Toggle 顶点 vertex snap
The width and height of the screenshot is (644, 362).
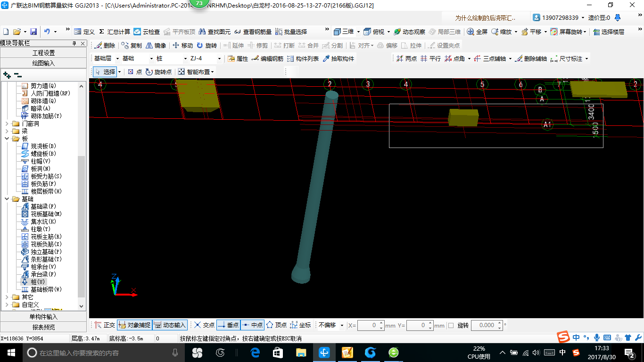click(276, 325)
